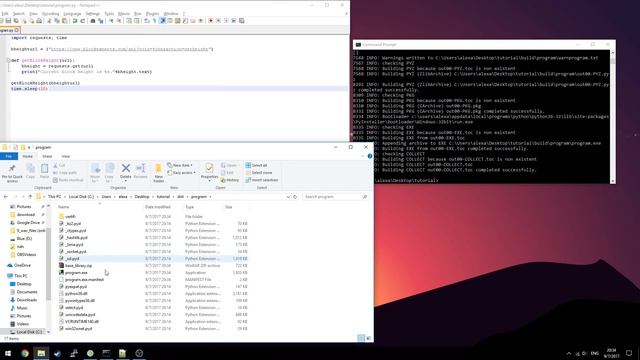Open Chrome from the taskbar
640x360 pixels.
point(25,353)
